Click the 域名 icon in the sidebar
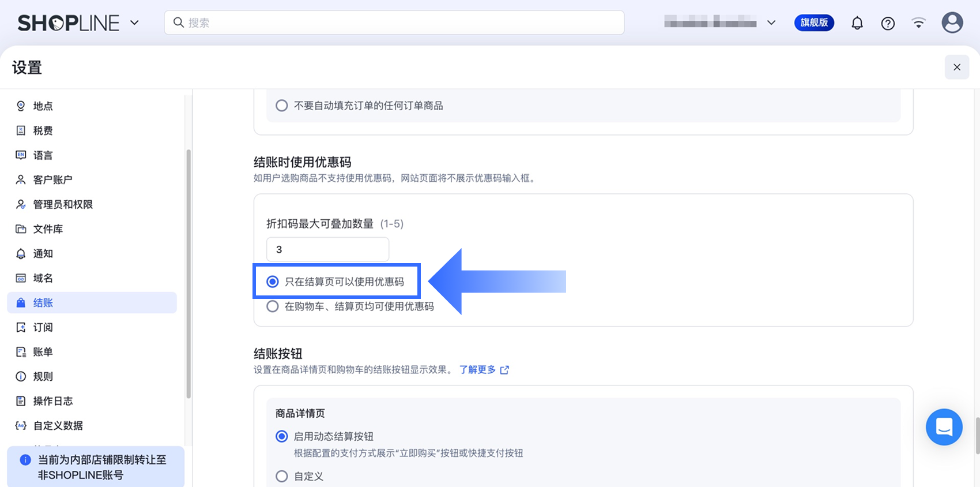 pyautogui.click(x=21, y=278)
